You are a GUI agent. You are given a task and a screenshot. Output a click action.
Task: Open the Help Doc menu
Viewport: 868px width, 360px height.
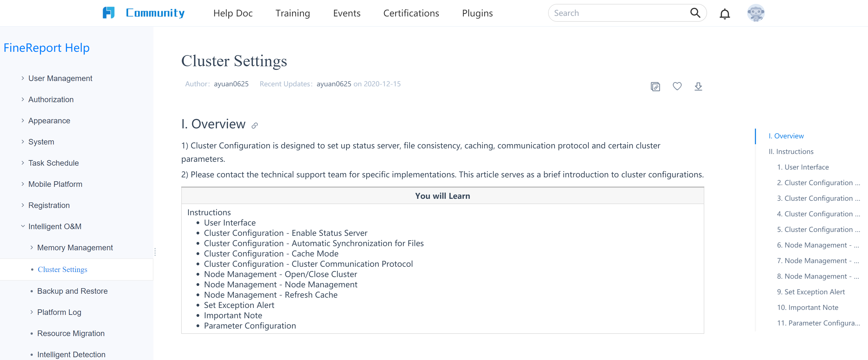tap(233, 13)
